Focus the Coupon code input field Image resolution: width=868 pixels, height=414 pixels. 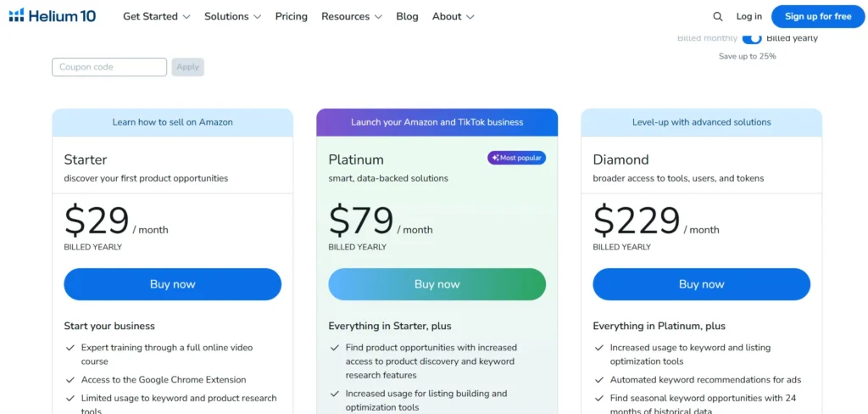pyautogui.click(x=109, y=67)
